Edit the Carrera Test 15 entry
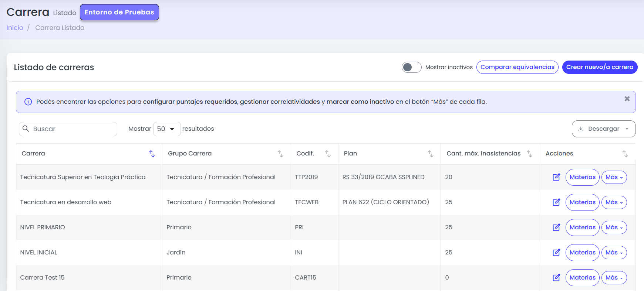Viewport: 644px width, 291px height. (556, 278)
